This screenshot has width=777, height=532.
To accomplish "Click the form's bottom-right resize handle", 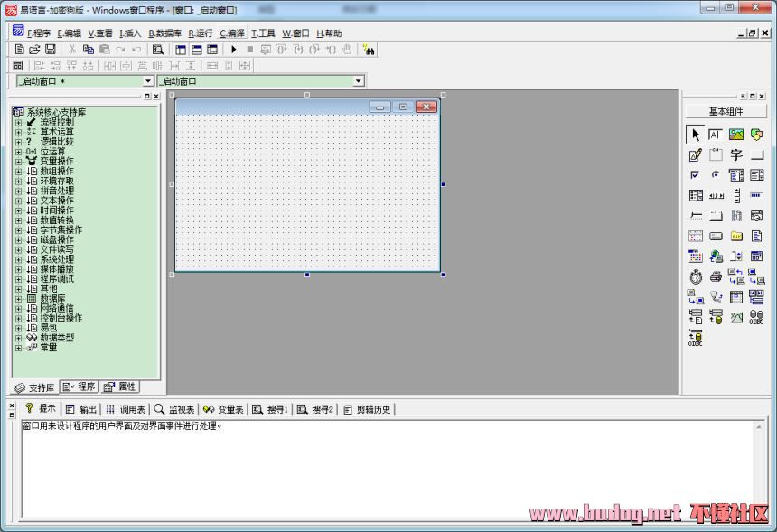I will pos(443,275).
